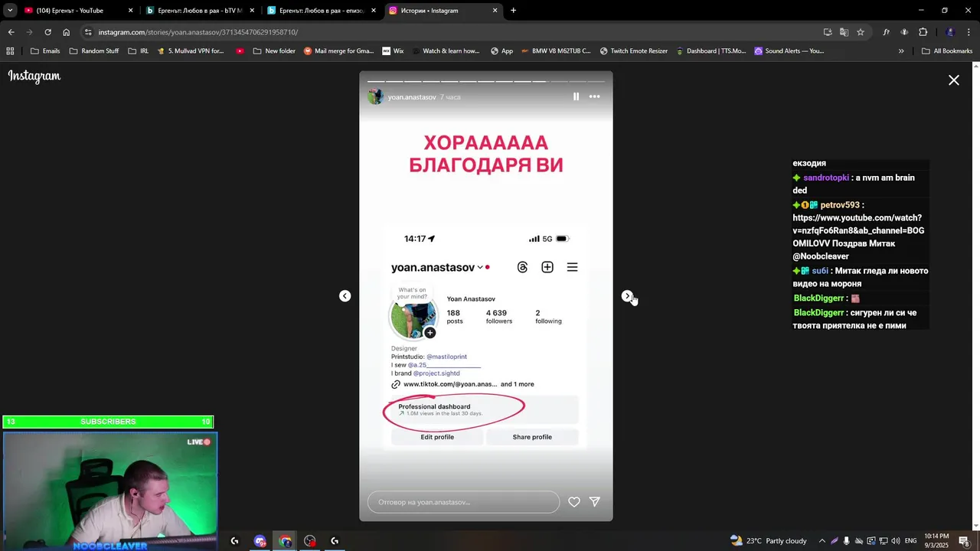
Task: Open yoan.anastasov profile from story header
Action: pos(412,97)
